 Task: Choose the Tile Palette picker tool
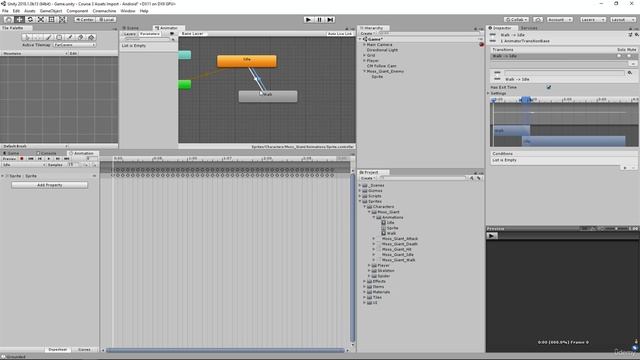70,37
